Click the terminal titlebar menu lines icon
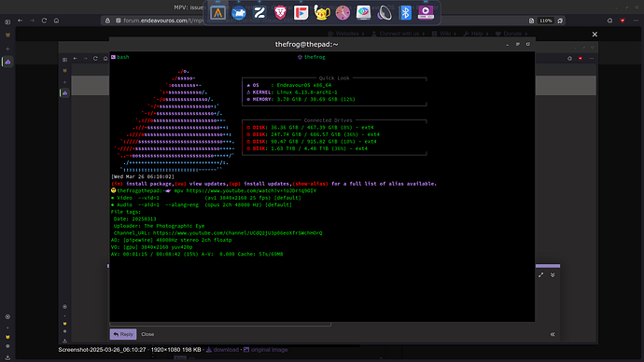Viewport: 644px width, 362px height. coord(517,45)
